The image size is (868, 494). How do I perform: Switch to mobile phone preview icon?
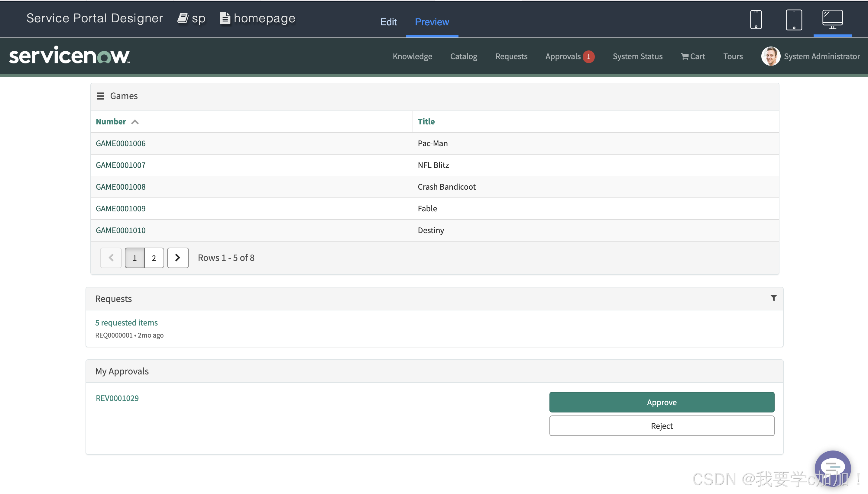(756, 20)
